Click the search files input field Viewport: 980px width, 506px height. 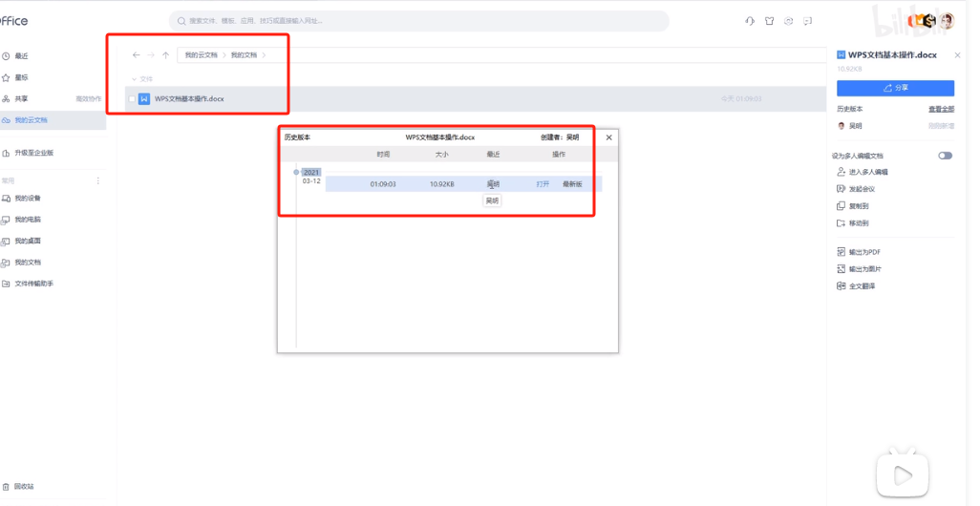pyautogui.click(x=418, y=21)
